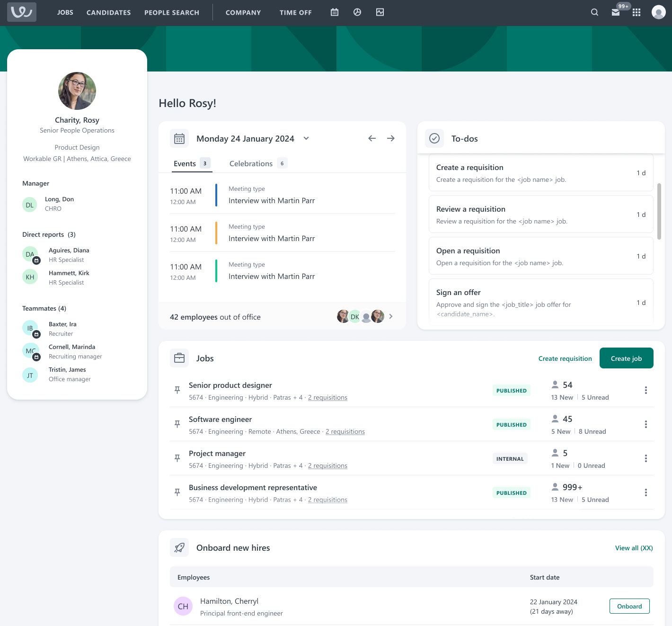
Task: Open the apps grid icon
Action: coord(637,13)
